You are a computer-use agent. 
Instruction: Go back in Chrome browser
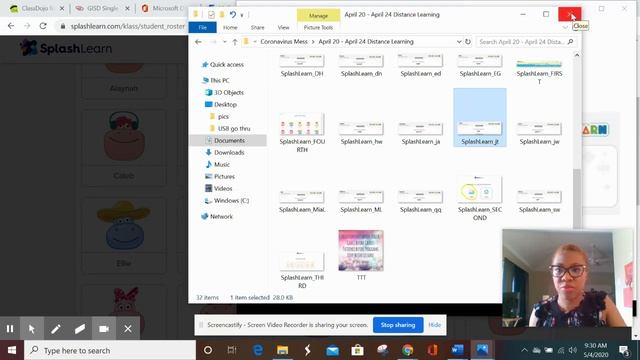coord(11,26)
